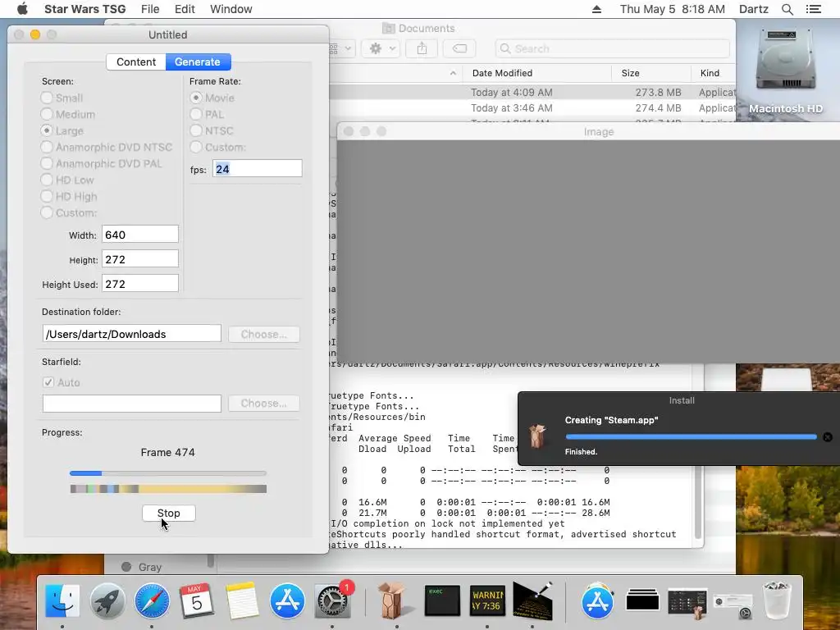This screenshot has width=840, height=630.
Task: Open the File menu
Action: [x=150, y=9]
